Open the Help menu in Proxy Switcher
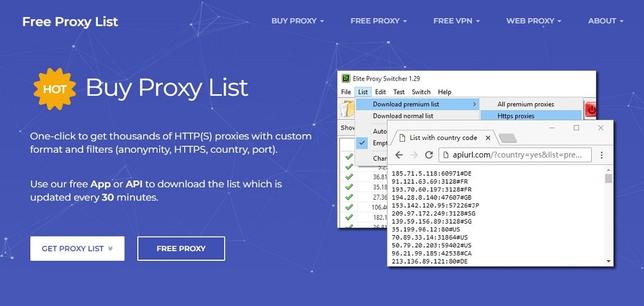This screenshot has height=306, width=644. 444,92
